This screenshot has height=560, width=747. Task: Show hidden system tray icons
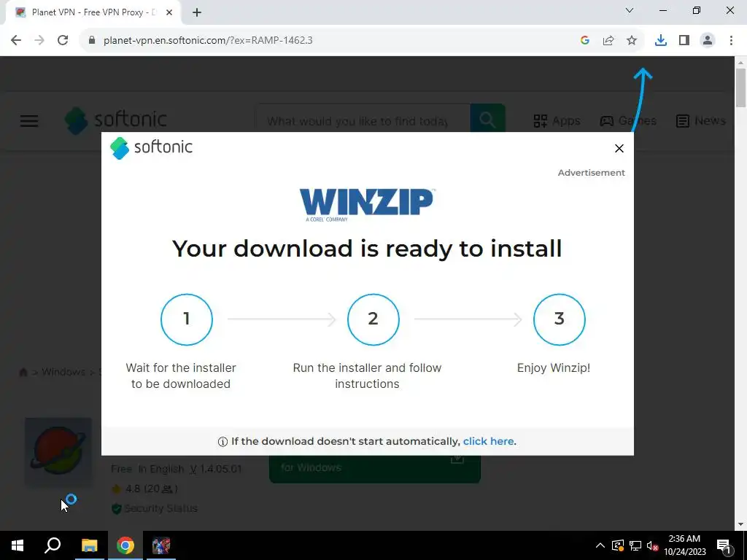click(600, 545)
